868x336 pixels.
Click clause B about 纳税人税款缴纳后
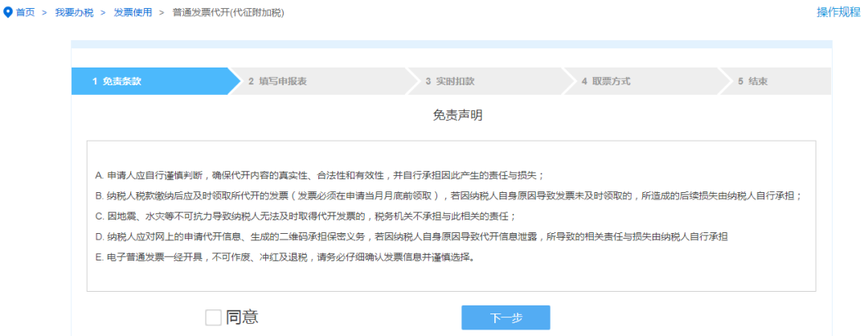tap(448, 196)
